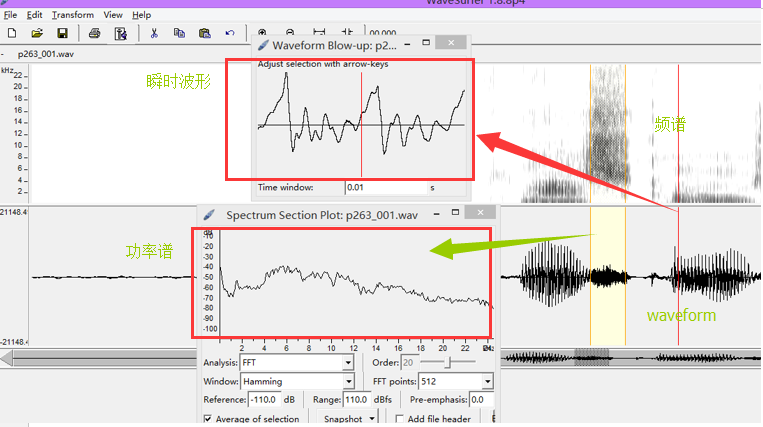Open a sound file with folder icon
Image resolution: width=763 pixels, height=427 pixels.
pos(37,33)
